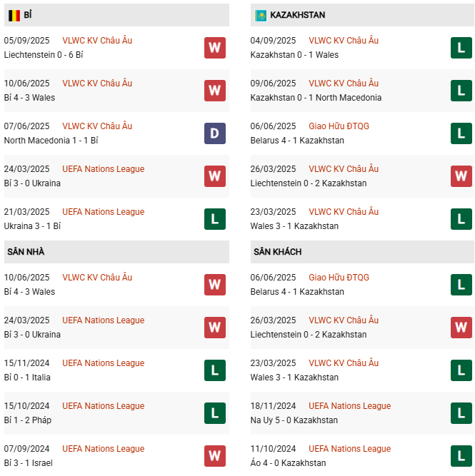Click the Kazakhstan flag icon
The image size is (475, 476).
tap(261, 15)
